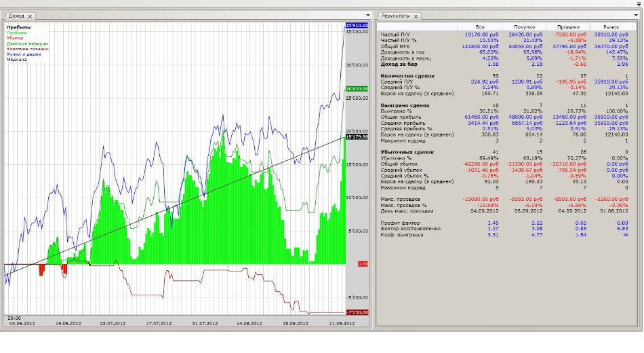Click the Длинные позиции legend entry
Viewport: 644px width, 353px height.
pyautogui.click(x=26, y=43)
